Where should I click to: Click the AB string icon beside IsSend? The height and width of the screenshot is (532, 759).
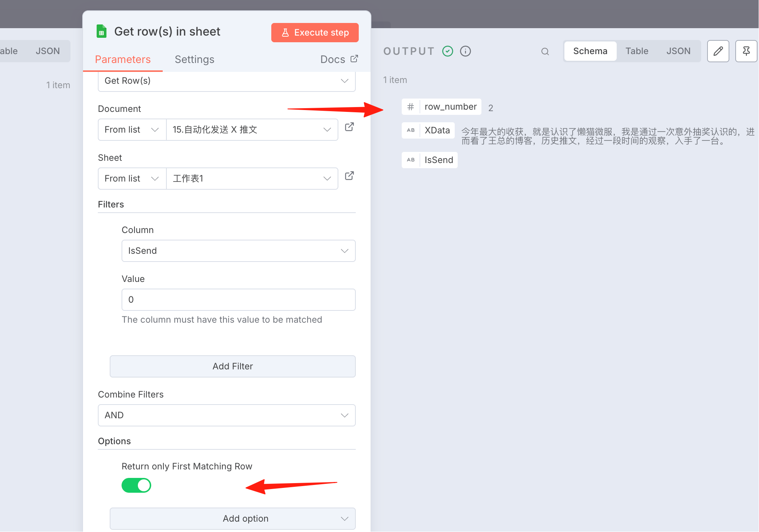coord(411,160)
